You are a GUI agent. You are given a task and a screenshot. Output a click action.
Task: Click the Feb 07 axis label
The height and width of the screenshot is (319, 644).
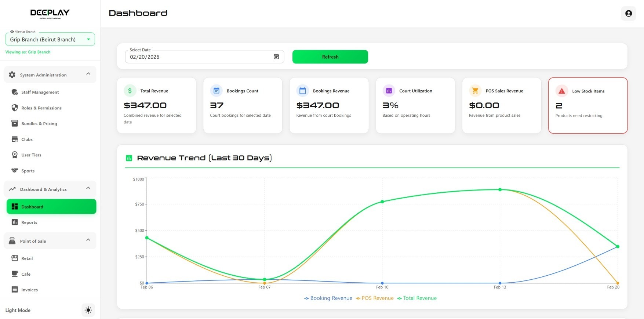[264, 287]
